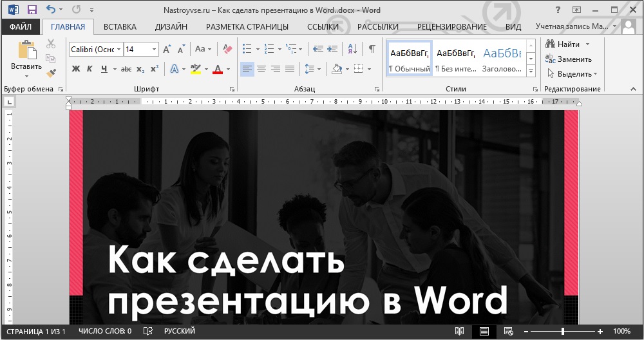Decrease paragraph indent
The width and height of the screenshot is (644, 340).
coord(318,49)
